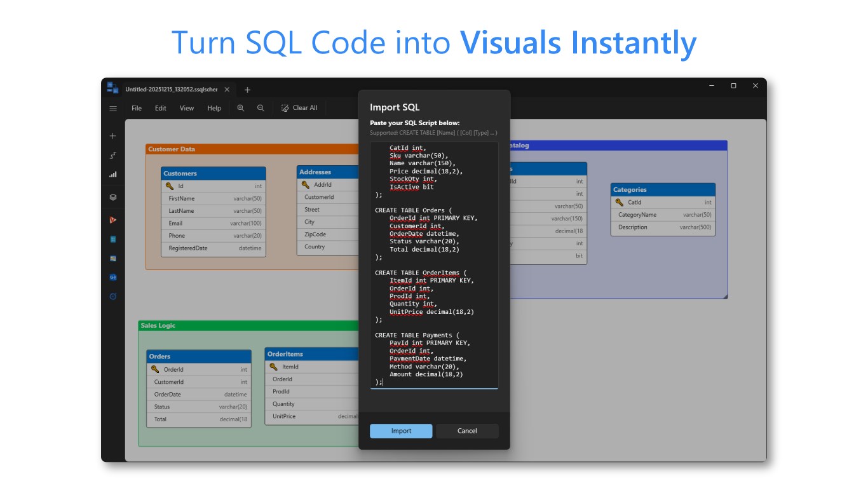This screenshot has width=868, height=488.
Task: Open the hamburger menu icon
Action: 113,108
